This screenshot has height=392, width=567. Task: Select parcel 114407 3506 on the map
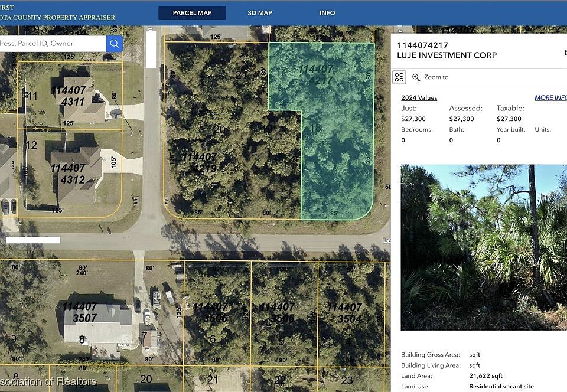click(x=210, y=312)
